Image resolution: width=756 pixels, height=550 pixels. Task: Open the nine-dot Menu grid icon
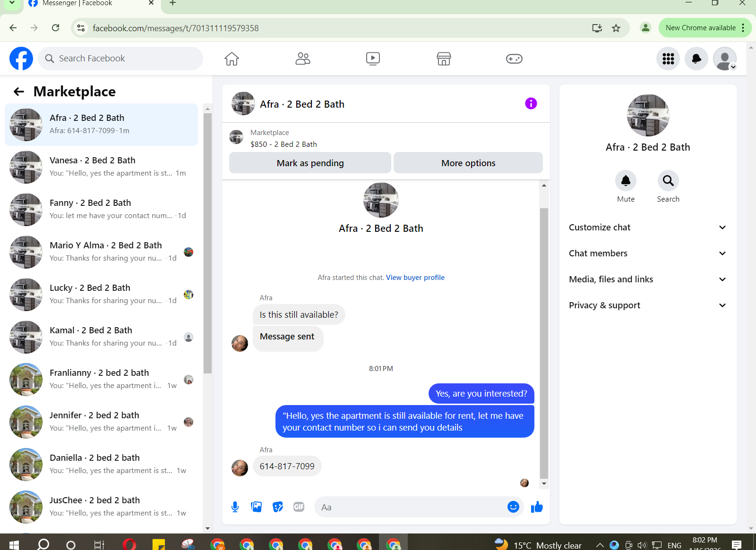point(668,59)
